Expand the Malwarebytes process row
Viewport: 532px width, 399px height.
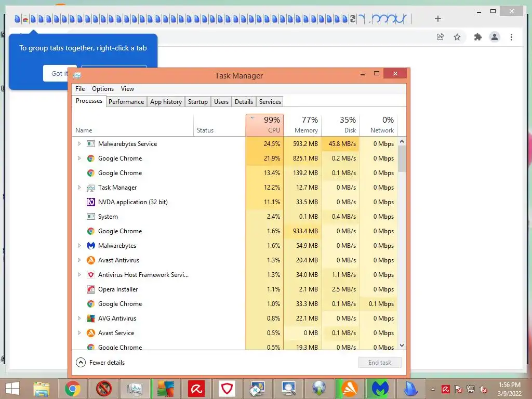click(79, 246)
